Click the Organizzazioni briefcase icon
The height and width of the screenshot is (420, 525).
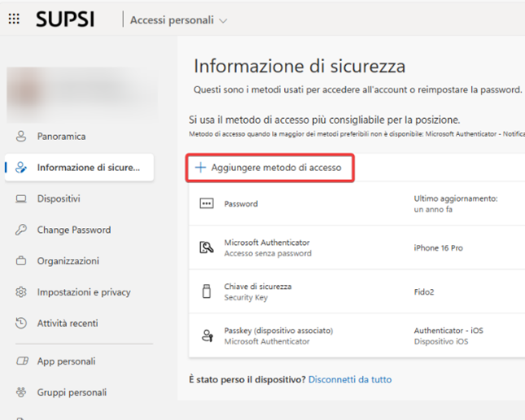point(21,261)
